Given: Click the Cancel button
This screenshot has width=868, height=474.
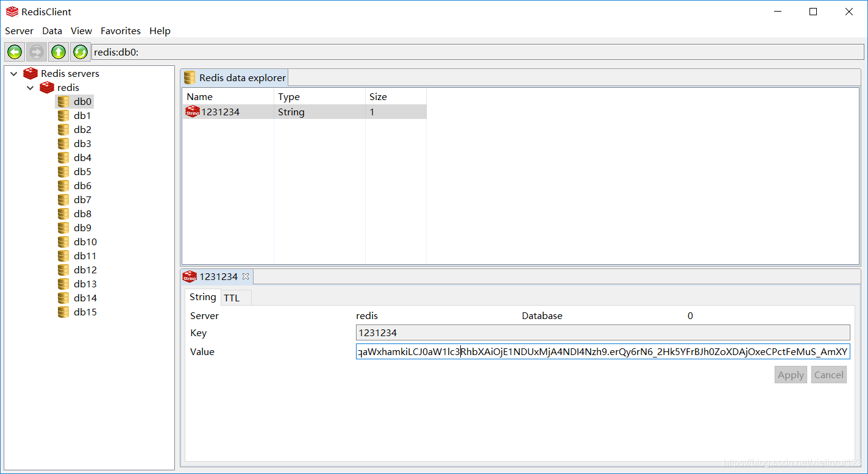Looking at the screenshot, I should (829, 375).
